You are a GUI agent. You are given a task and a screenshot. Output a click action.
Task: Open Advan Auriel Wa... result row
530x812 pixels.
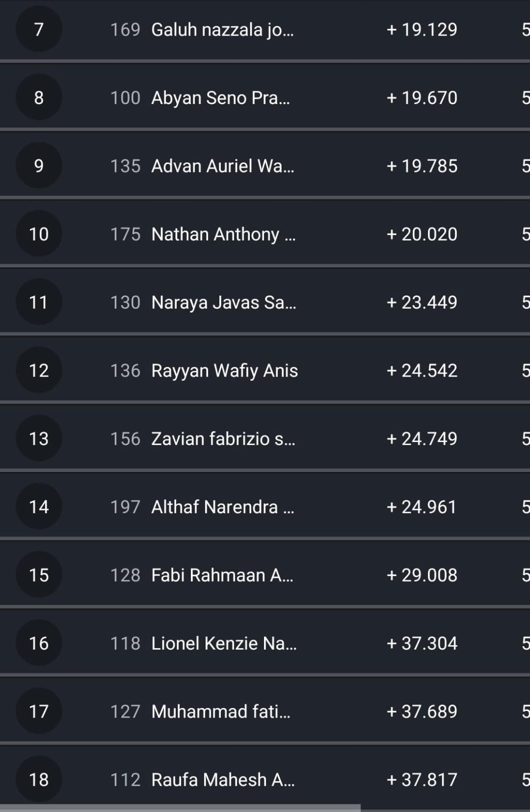(222, 166)
